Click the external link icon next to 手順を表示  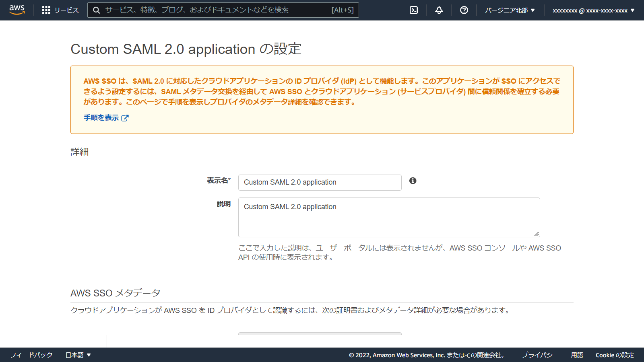[x=125, y=117]
